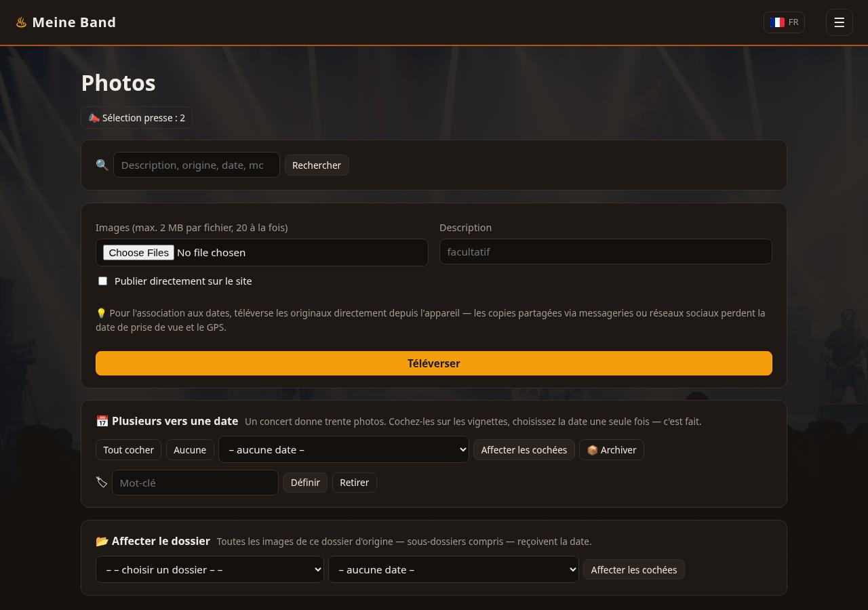Click the Retirer keyword button
This screenshot has height=610, width=868.
click(x=355, y=483)
